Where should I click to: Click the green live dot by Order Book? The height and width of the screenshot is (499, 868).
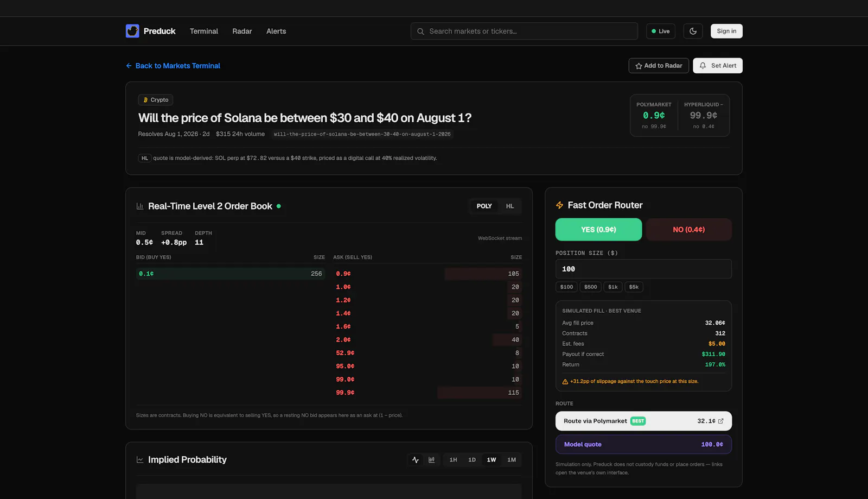279,206
